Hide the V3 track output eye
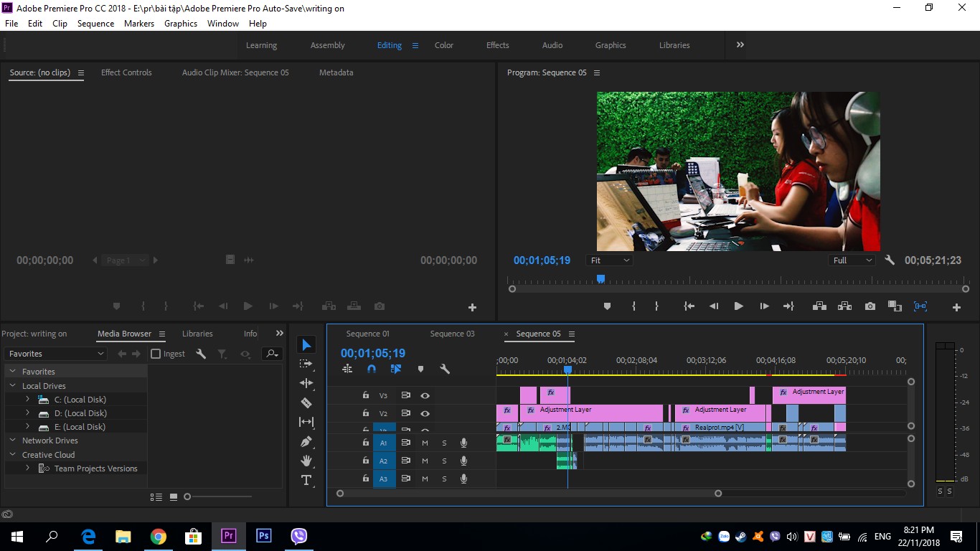This screenshot has height=551, width=980. tap(425, 395)
